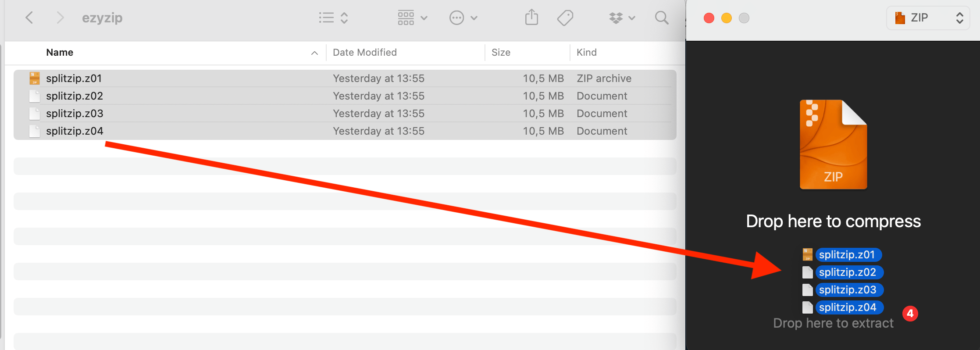Select splitzip.z02 in Finder list

(x=345, y=96)
